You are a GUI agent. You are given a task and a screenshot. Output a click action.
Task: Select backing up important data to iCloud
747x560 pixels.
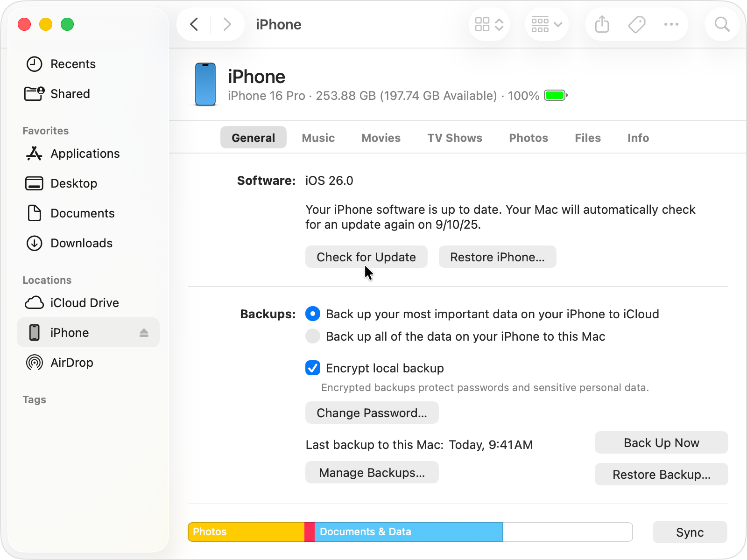(312, 314)
